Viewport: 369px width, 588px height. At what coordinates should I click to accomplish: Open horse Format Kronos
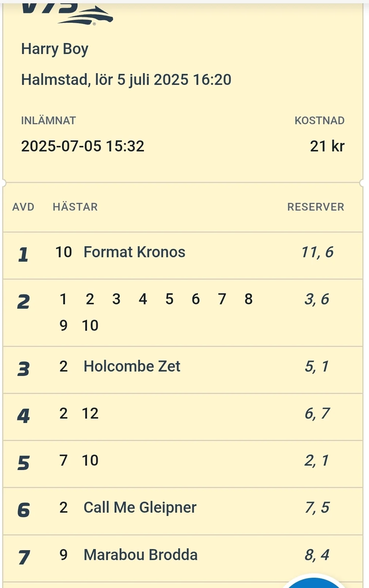pyautogui.click(x=134, y=252)
